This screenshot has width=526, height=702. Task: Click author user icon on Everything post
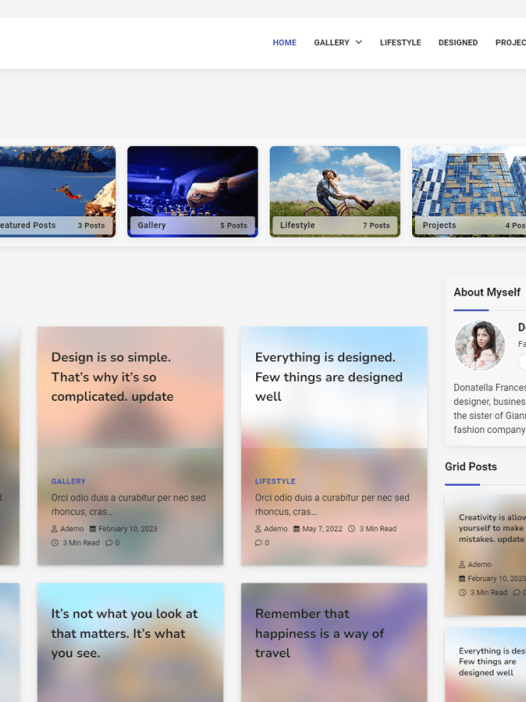click(x=258, y=529)
